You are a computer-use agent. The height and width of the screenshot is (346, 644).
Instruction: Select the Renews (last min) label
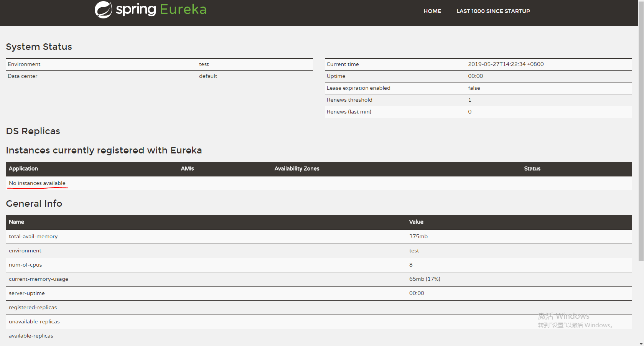tap(349, 112)
